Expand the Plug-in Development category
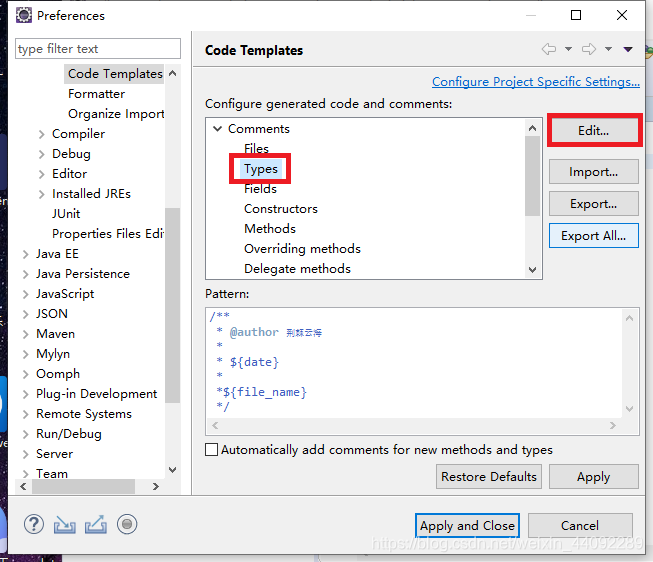Viewport: 653px width, 562px height. (x=25, y=394)
